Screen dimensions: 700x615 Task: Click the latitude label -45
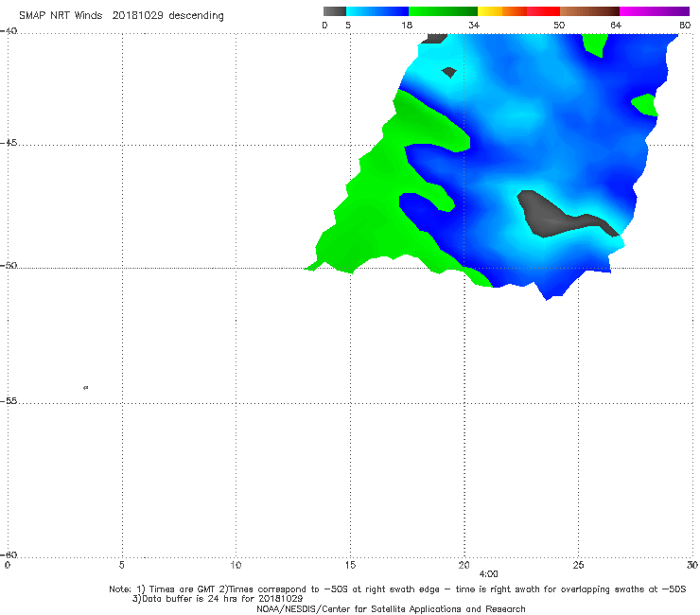tap(9, 143)
